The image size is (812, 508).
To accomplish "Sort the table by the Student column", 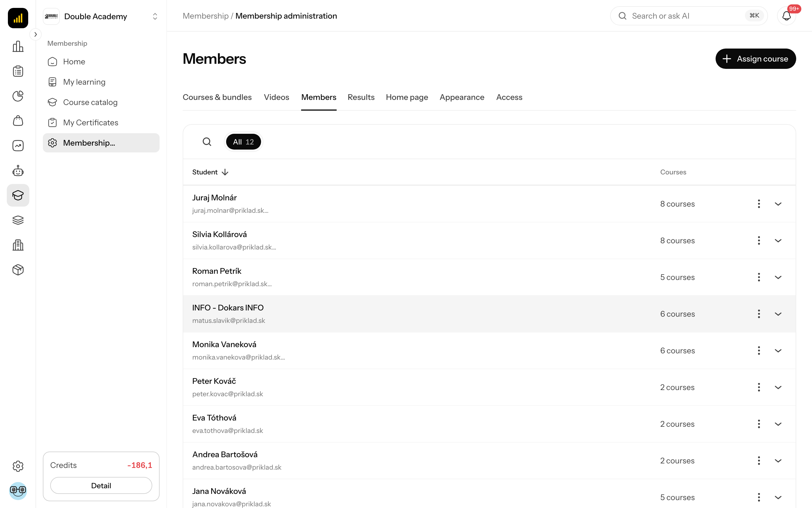I will pyautogui.click(x=210, y=172).
